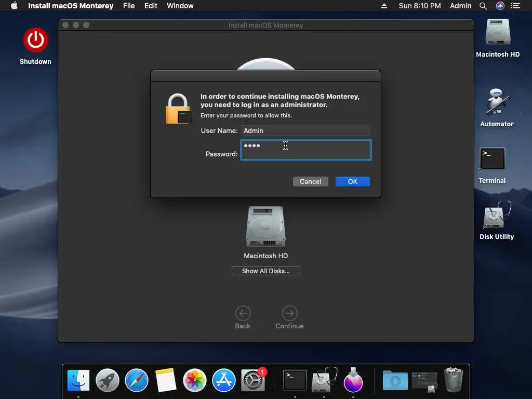The width and height of the screenshot is (532, 399).
Task: Click the dialog's bold administrator heading
Action: pyautogui.click(x=280, y=100)
